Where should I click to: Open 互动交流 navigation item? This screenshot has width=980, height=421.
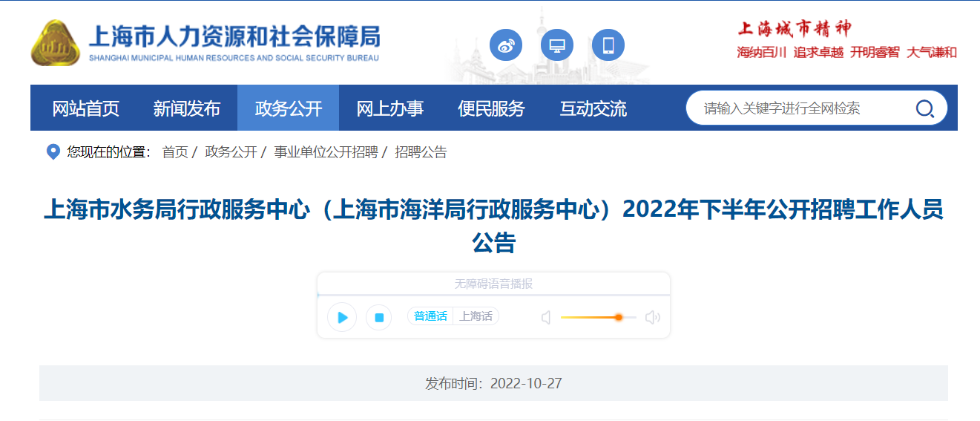(593, 108)
